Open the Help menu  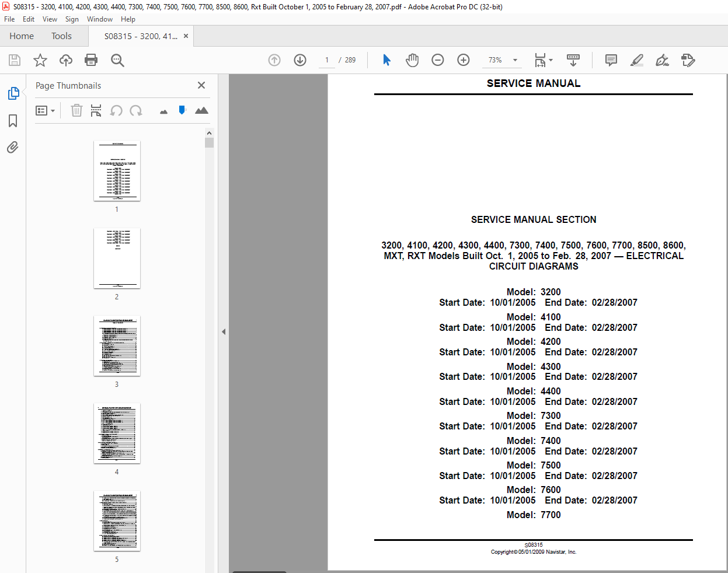coord(128,19)
